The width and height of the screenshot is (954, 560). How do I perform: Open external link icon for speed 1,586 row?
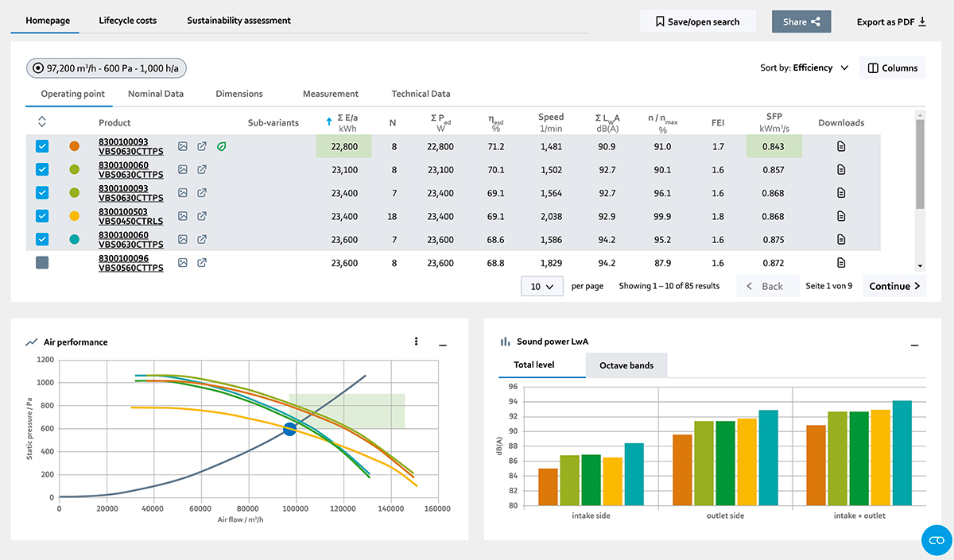tap(202, 239)
